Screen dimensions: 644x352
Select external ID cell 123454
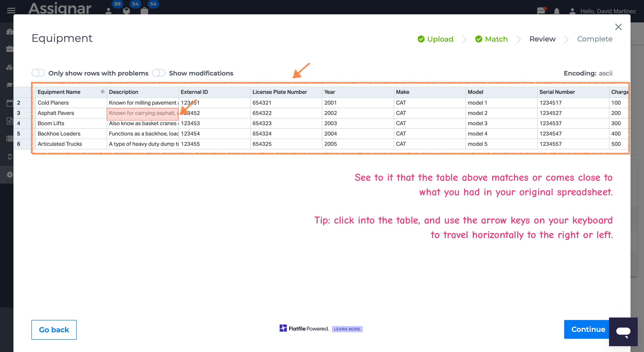coord(215,133)
